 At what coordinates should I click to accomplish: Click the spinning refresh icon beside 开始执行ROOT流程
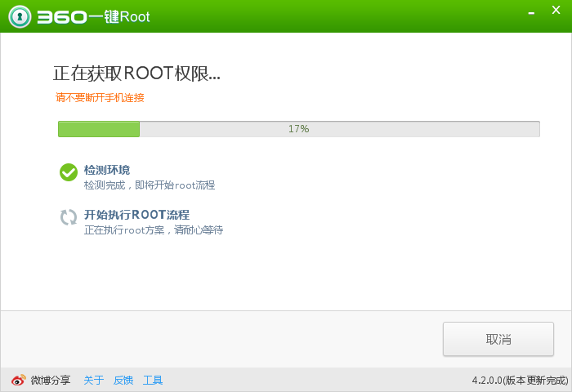[x=69, y=217]
